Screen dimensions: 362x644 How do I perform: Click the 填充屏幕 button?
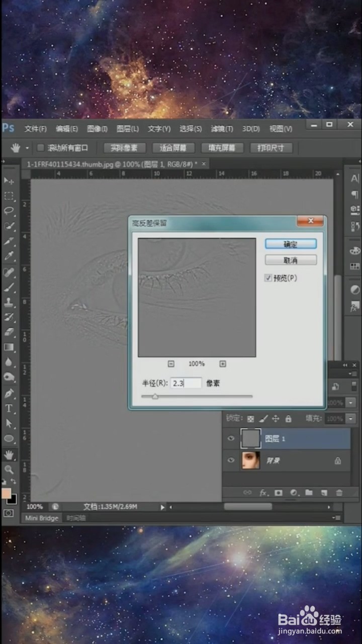[x=222, y=148]
